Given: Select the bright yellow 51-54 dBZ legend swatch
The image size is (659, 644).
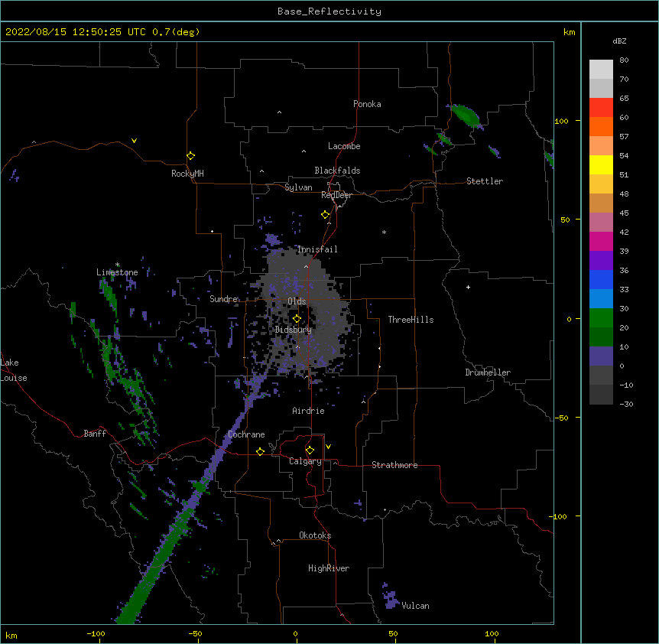Looking at the screenshot, I should pyautogui.click(x=601, y=164).
